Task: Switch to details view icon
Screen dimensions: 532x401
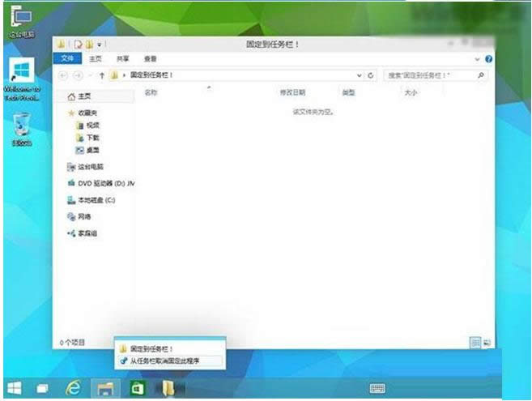Action: tap(475, 343)
